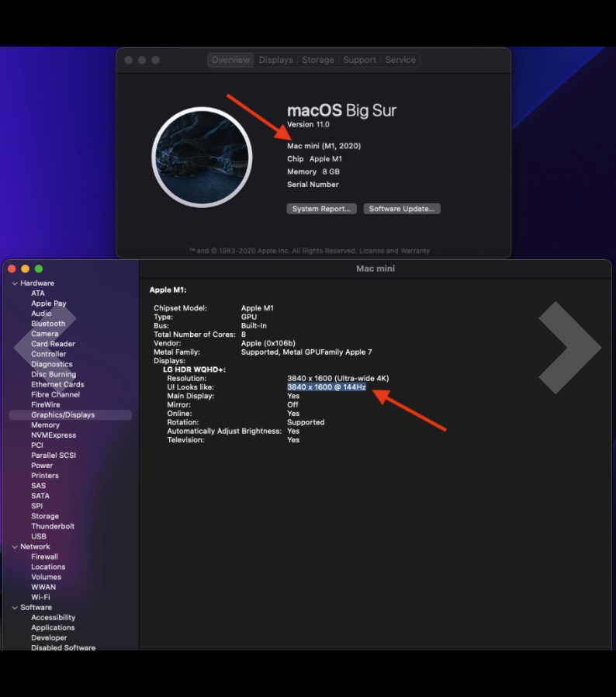Select Power in the sidebar
The image size is (616, 697).
pyautogui.click(x=42, y=466)
